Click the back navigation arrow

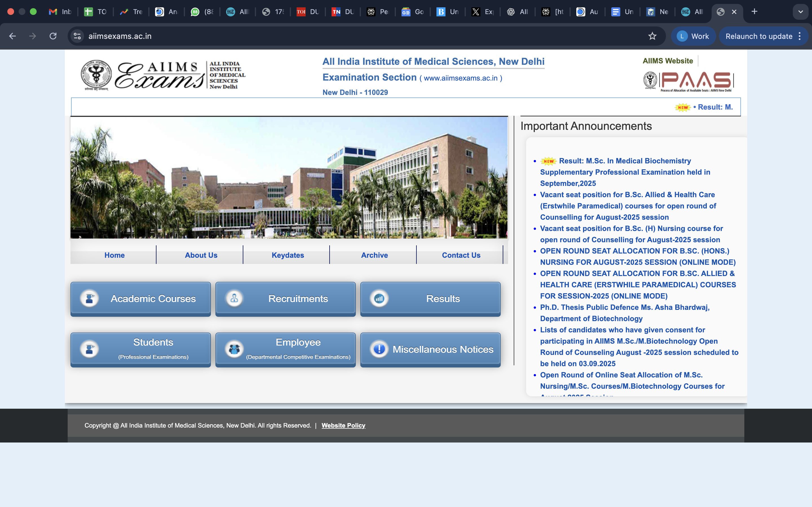[12, 36]
